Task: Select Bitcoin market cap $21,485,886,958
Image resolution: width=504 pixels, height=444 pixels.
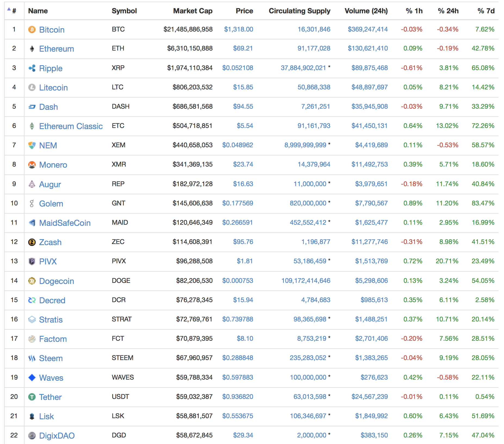Action: [188, 29]
